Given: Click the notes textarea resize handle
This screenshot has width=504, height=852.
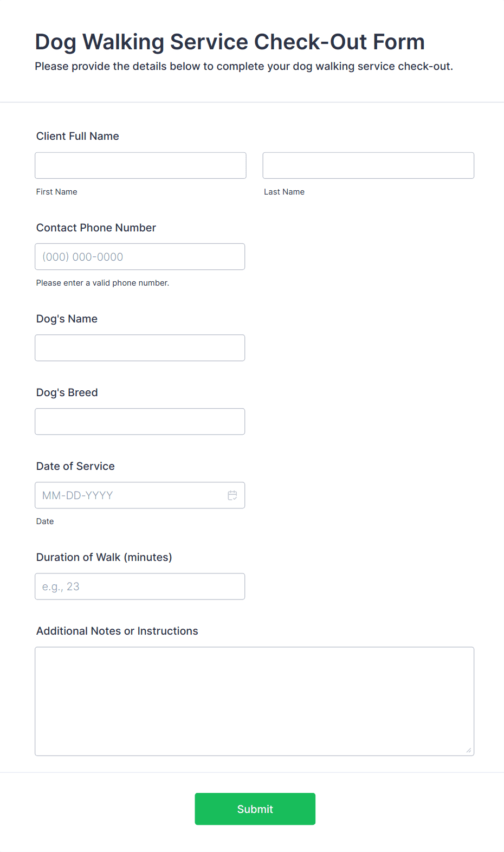Looking at the screenshot, I should [468, 750].
